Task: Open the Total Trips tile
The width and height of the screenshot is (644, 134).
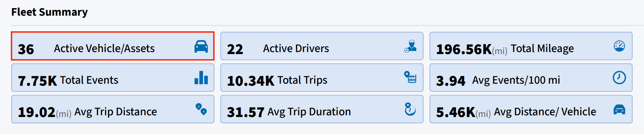Action: [322, 78]
